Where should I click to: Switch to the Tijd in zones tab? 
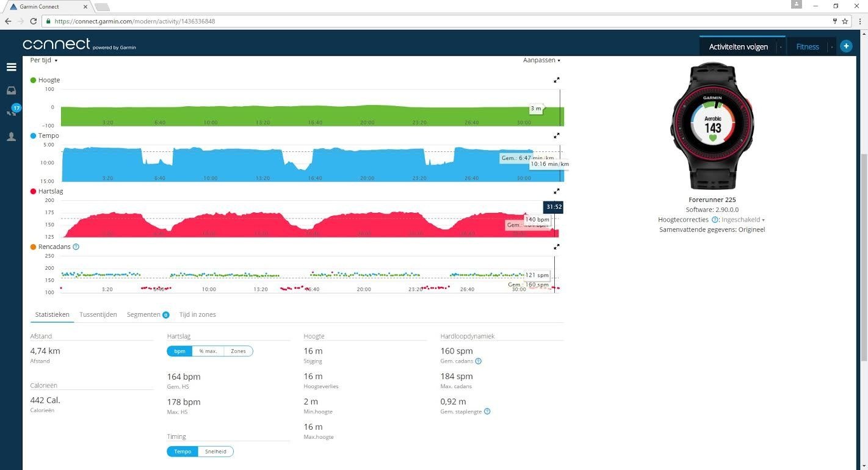[197, 314]
